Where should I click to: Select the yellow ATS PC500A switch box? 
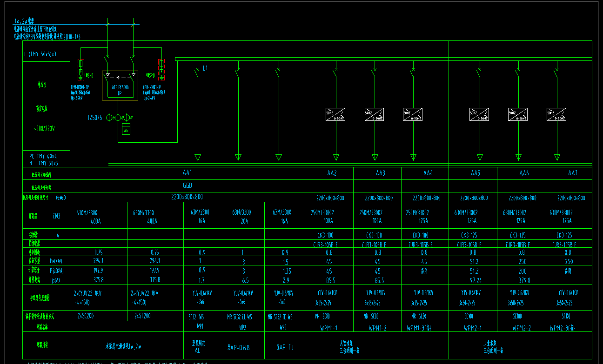[121, 85]
